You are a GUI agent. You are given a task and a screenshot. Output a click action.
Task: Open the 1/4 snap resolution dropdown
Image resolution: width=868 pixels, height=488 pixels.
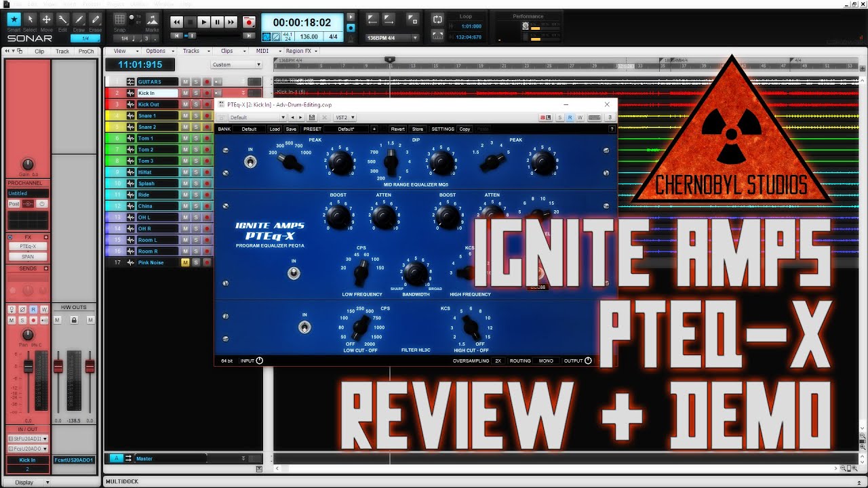point(128,38)
